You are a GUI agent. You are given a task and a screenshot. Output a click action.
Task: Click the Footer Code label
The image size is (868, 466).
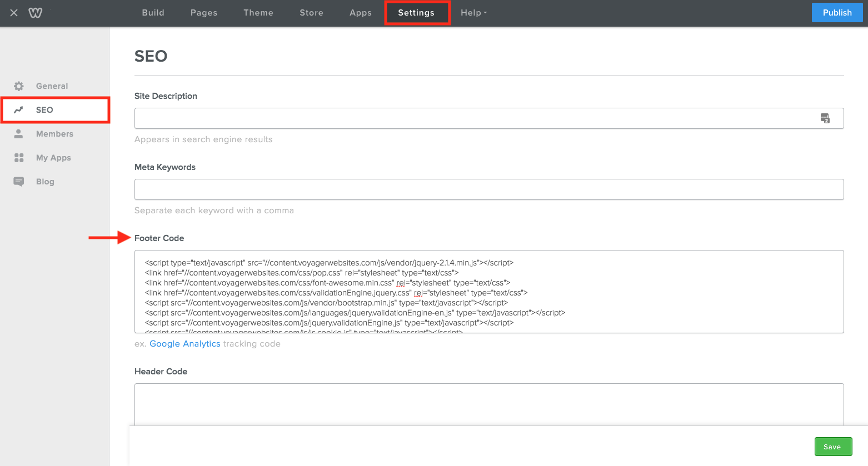159,238
